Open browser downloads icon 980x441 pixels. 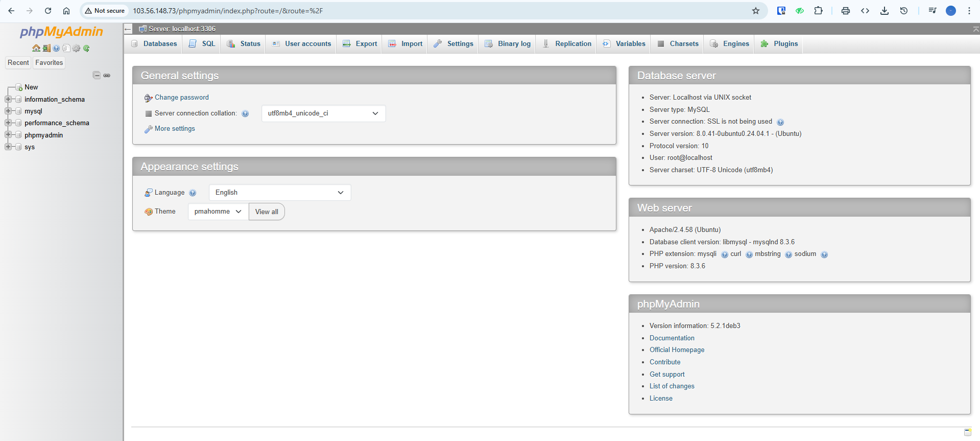[x=885, y=11]
